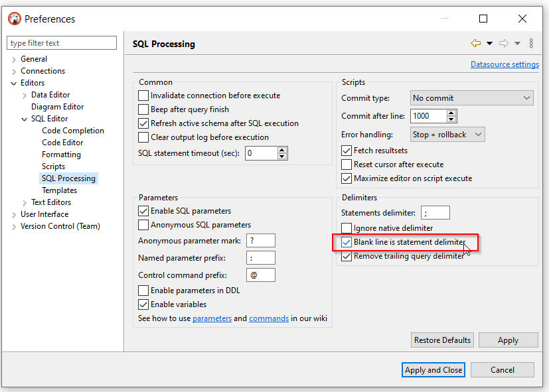Open the Commit type dropdown
This screenshot has width=549, height=392.
471,98
